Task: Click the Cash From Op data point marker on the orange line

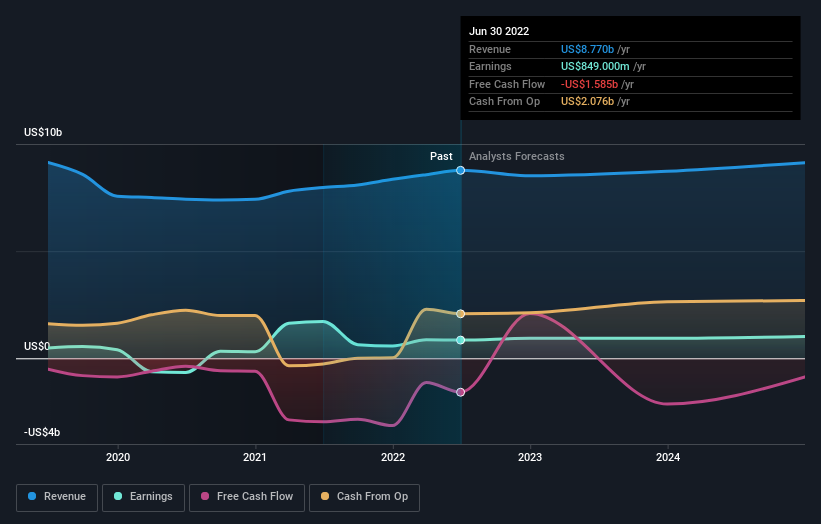Action: 460,314
